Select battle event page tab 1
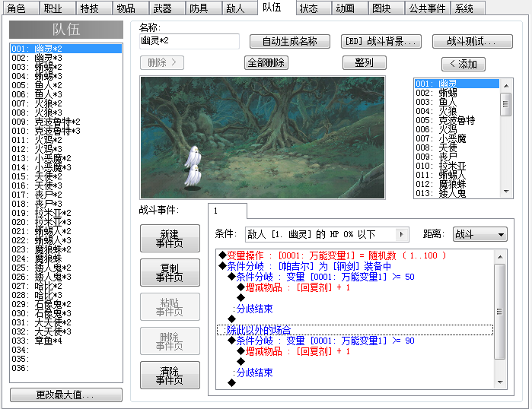 228,211
